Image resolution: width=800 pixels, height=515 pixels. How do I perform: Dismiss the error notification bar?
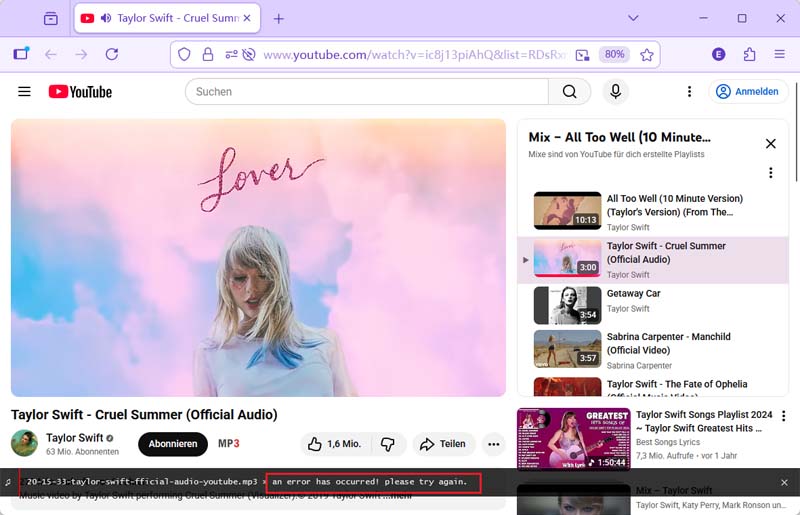coord(784,482)
